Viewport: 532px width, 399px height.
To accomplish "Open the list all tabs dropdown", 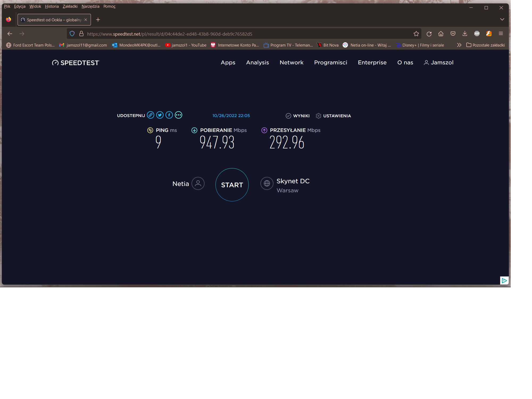I will [x=502, y=19].
